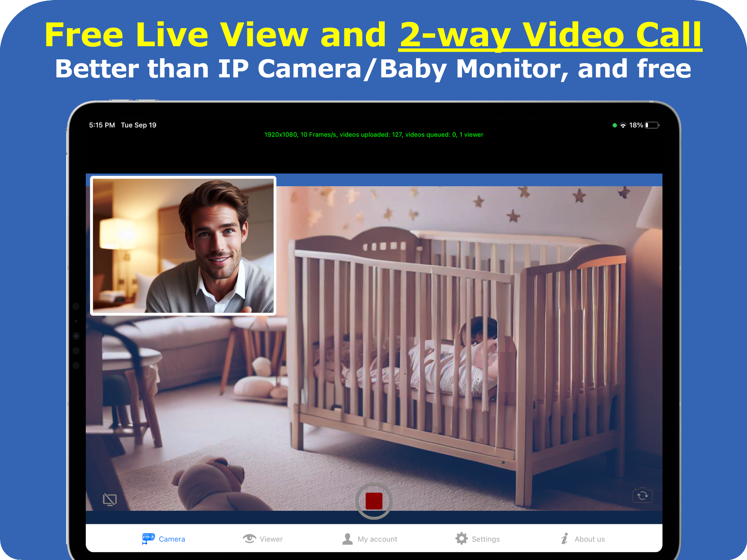Flip to the front camera with rotate icon
This screenshot has width=747, height=560.
tap(642, 495)
